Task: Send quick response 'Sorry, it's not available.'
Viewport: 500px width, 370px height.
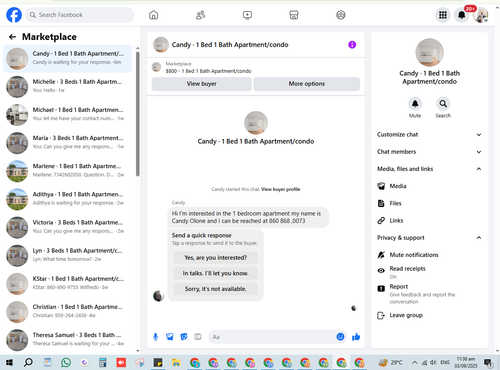Action: 216,289
